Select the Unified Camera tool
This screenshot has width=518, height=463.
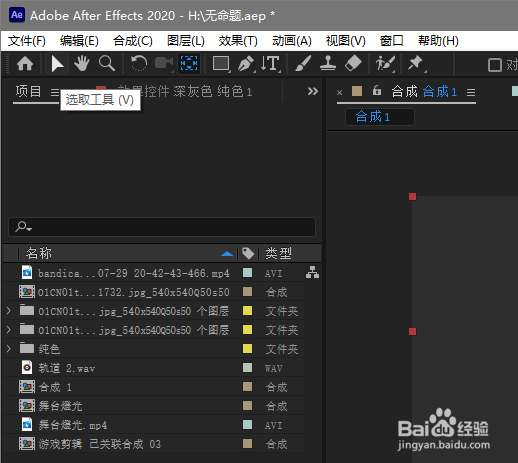164,63
